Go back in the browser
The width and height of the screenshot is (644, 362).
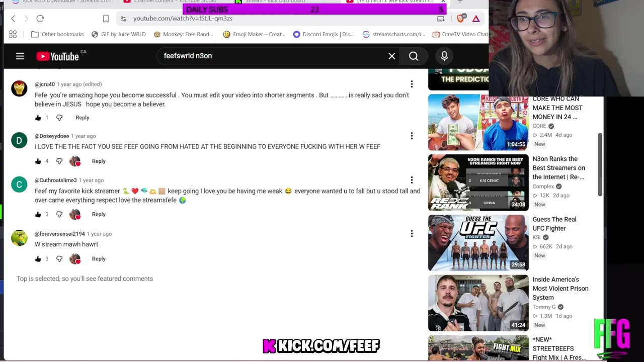13,19
